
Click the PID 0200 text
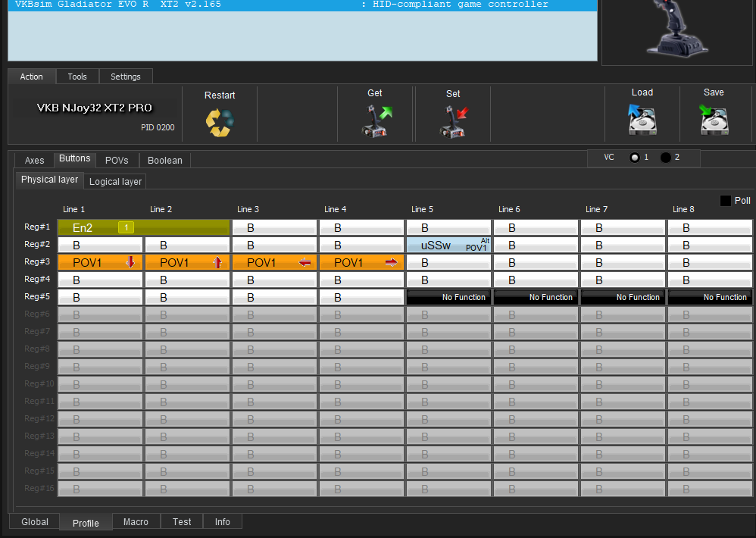point(158,127)
